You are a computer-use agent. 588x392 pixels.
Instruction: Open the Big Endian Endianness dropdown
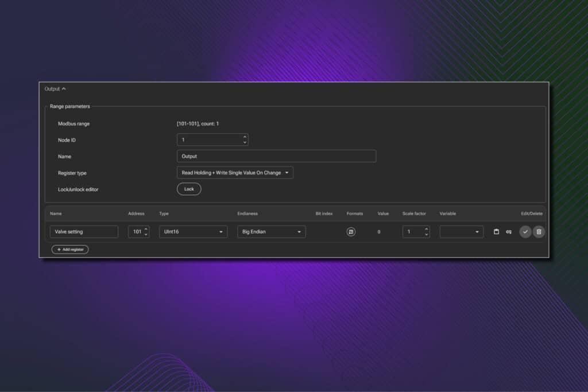(271, 232)
